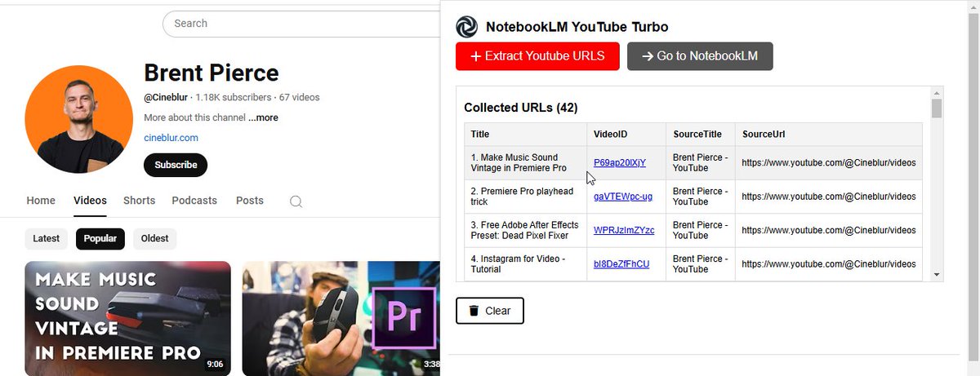Switch to the Home tab
The height and width of the screenshot is (376, 980).
tap(41, 201)
